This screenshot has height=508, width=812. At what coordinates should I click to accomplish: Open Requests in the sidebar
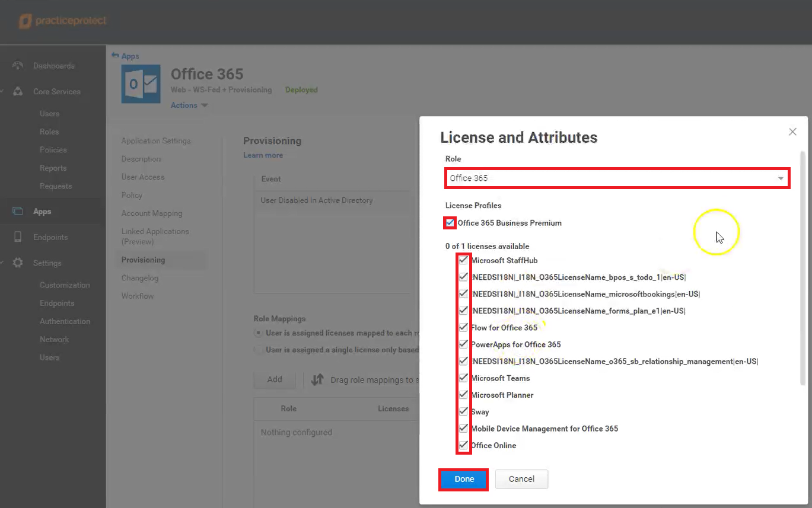point(56,186)
